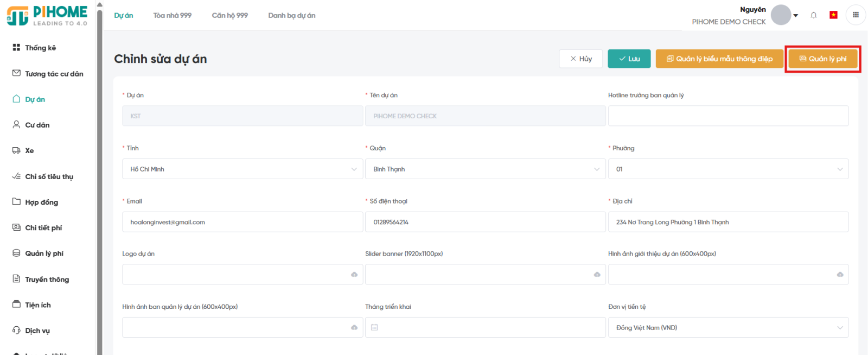Click the Lưu save button

click(629, 59)
